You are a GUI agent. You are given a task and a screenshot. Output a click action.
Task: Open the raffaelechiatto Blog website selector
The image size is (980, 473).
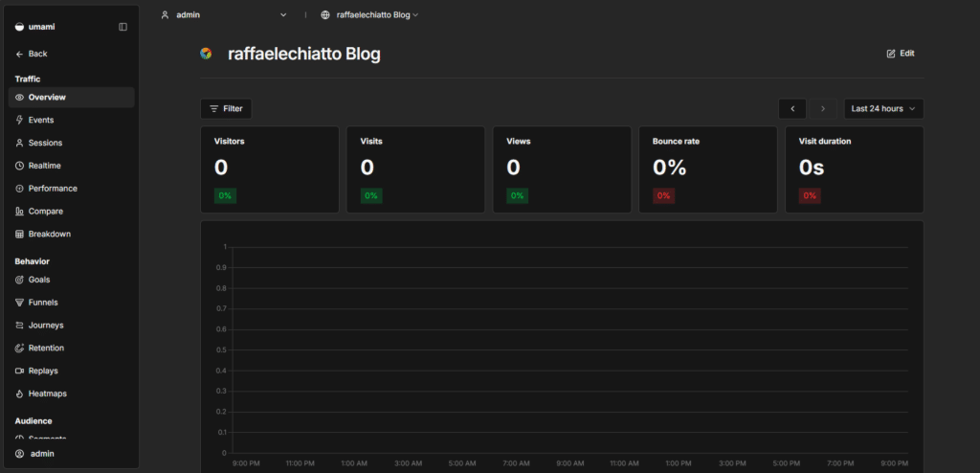pyautogui.click(x=369, y=14)
